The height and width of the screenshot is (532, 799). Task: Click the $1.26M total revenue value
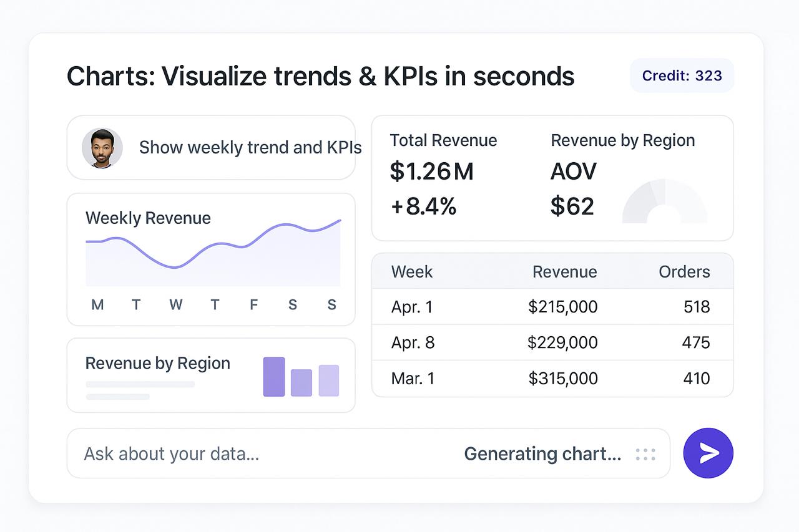(x=432, y=172)
